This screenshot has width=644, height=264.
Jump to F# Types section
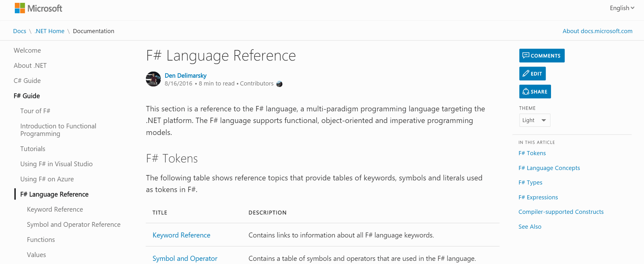531,183
